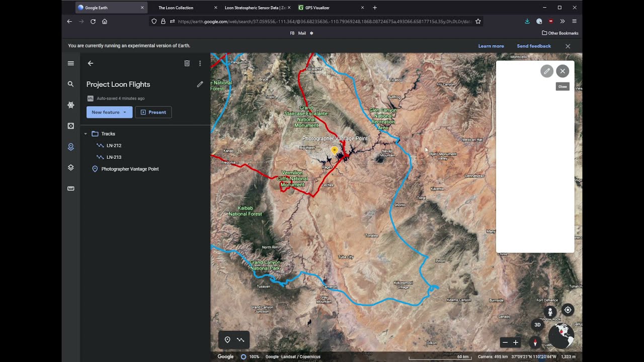Click edit pencil on info card
Viewport: 644px width, 362px height.
pyautogui.click(x=547, y=71)
